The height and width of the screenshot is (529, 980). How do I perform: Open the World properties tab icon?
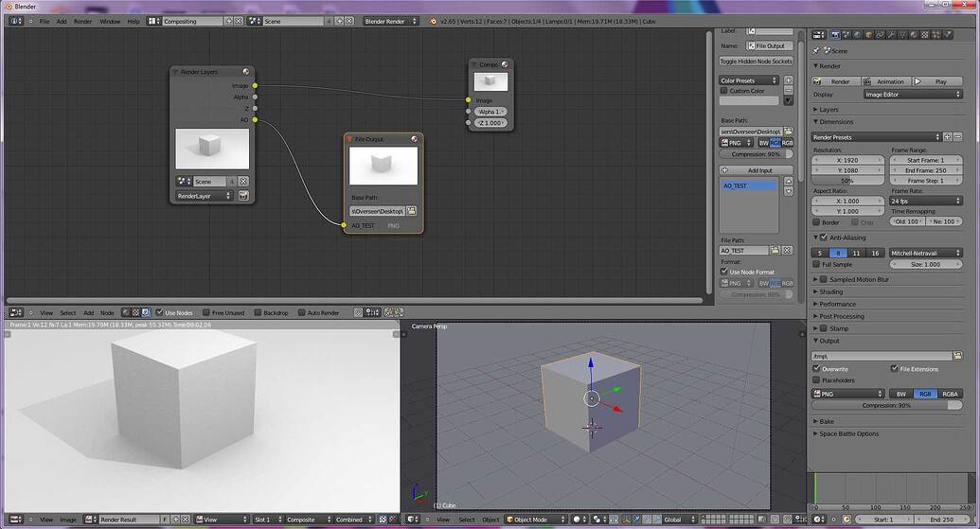tap(858, 35)
